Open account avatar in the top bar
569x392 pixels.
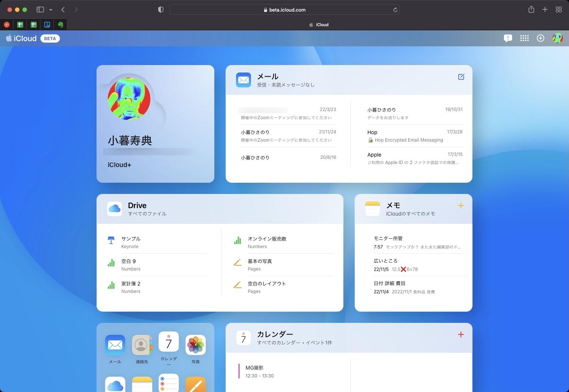[x=557, y=38]
